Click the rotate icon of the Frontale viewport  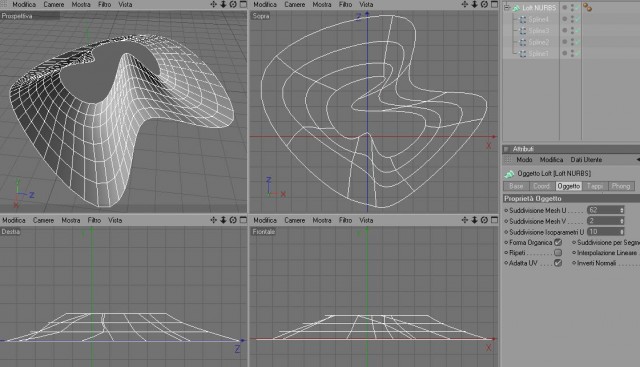[x=484, y=220]
